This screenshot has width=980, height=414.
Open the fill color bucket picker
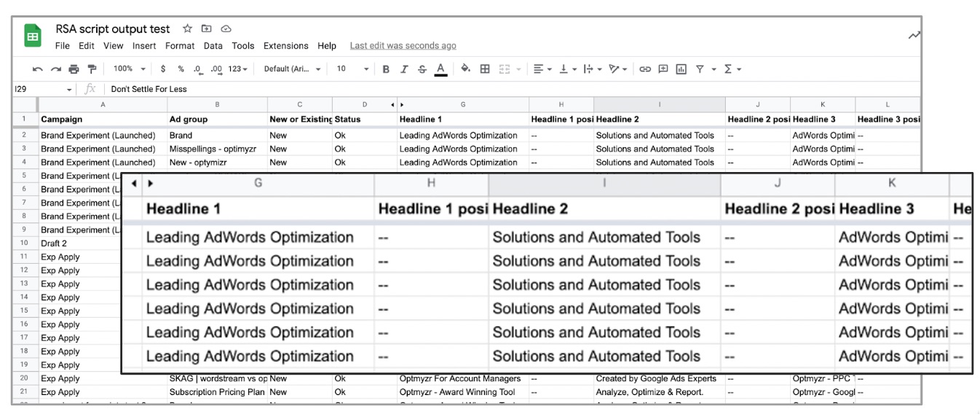pyautogui.click(x=466, y=69)
